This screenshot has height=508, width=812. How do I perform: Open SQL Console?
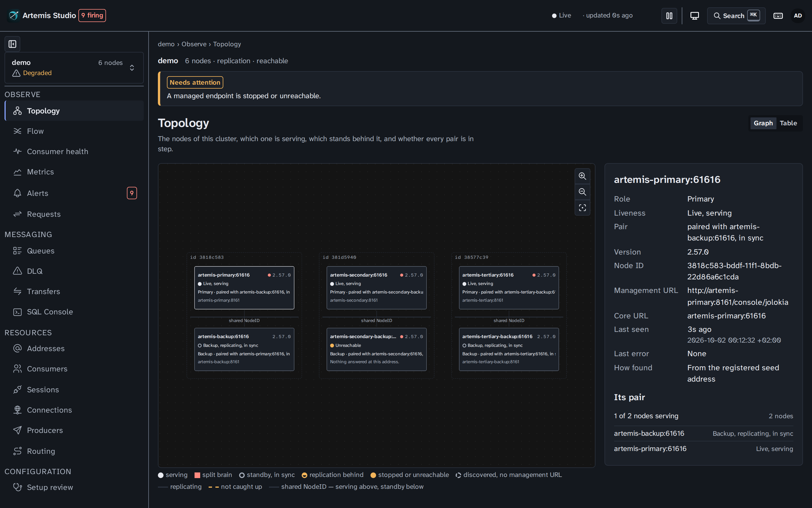click(x=74, y=312)
